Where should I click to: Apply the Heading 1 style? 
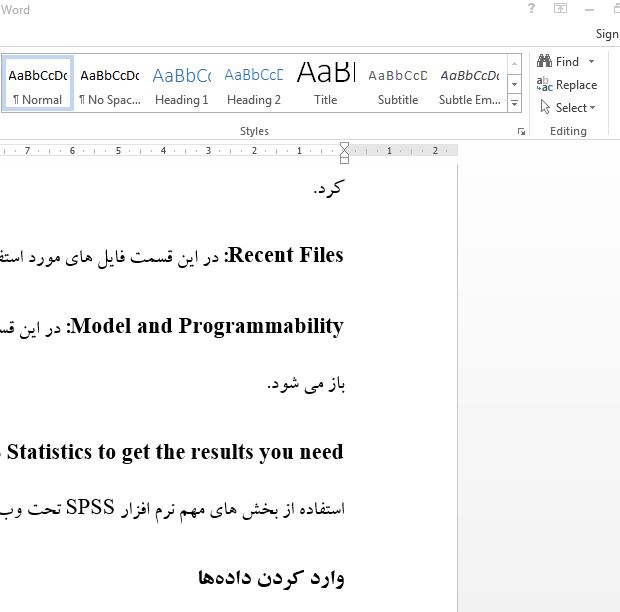181,83
